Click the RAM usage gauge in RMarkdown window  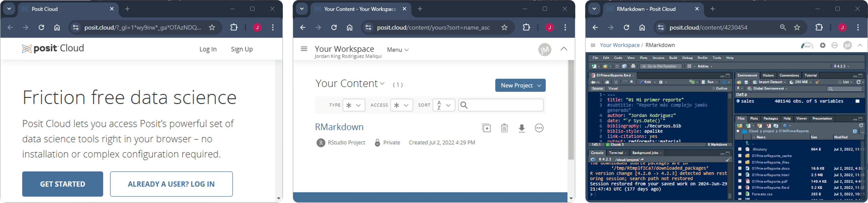coord(807,45)
